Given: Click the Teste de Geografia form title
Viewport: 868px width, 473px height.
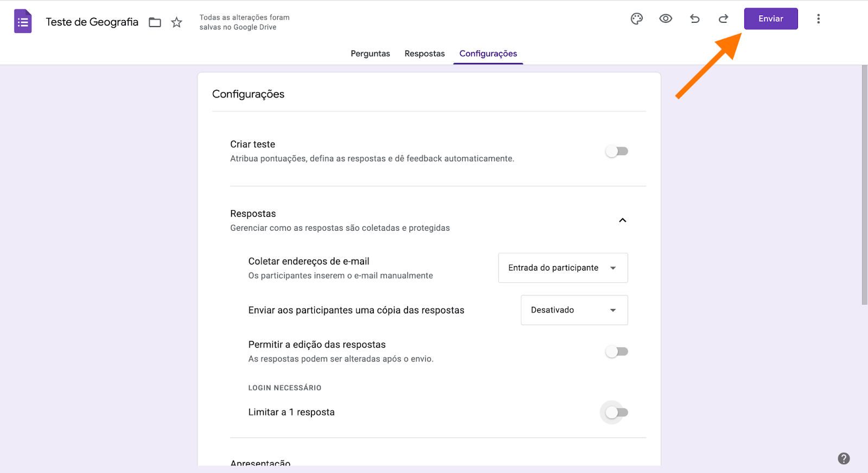Looking at the screenshot, I should click(92, 22).
